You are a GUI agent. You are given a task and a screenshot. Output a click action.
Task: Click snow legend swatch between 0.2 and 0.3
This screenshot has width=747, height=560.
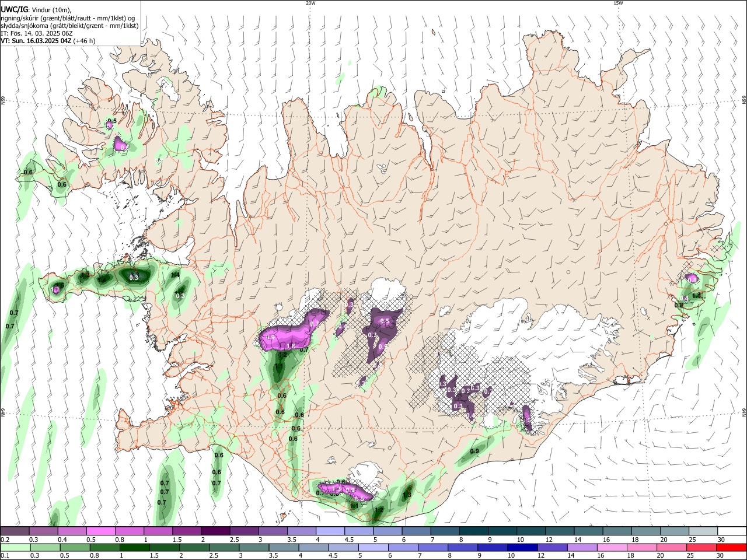15,531
